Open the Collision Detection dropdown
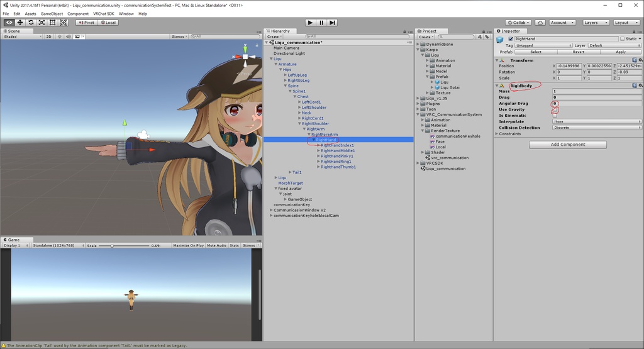This screenshot has height=349, width=644. 597,128
